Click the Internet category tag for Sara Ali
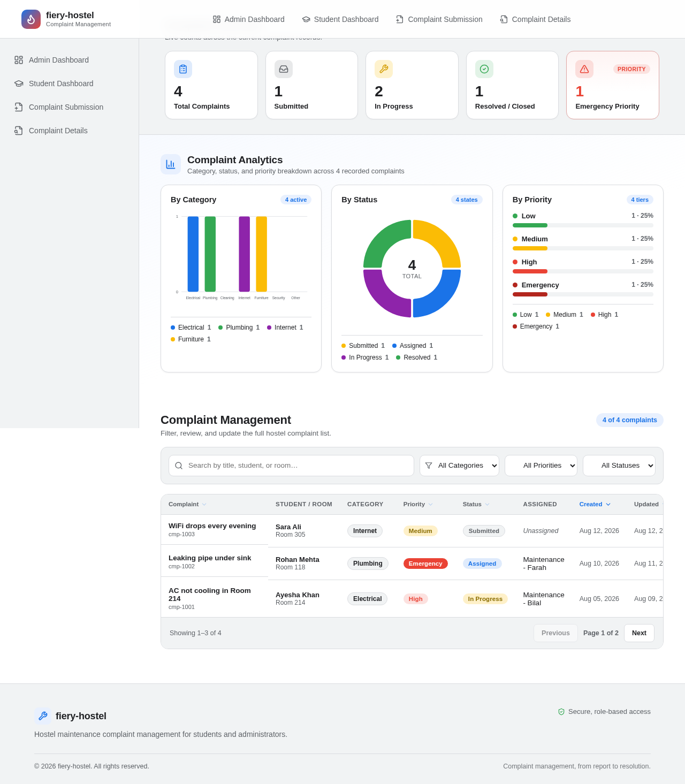685x784 pixels. point(365,531)
